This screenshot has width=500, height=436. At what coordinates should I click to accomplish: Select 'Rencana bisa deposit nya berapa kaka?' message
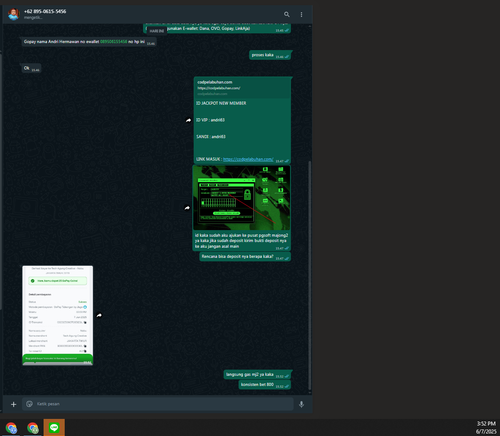click(245, 257)
